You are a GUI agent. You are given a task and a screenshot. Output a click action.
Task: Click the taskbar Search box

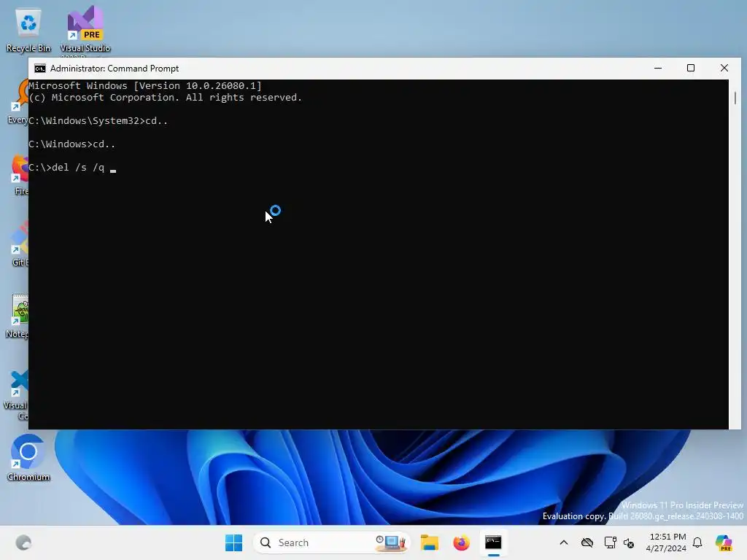pyautogui.click(x=331, y=542)
